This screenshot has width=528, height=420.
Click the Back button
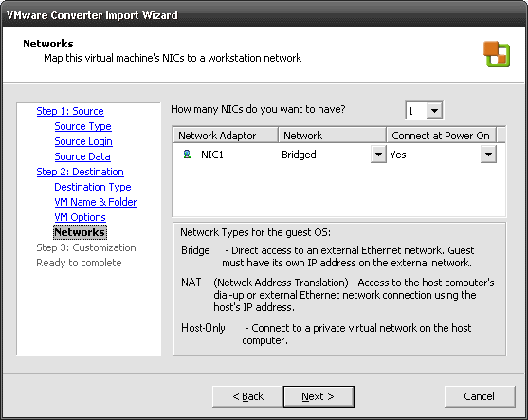point(247,396)
